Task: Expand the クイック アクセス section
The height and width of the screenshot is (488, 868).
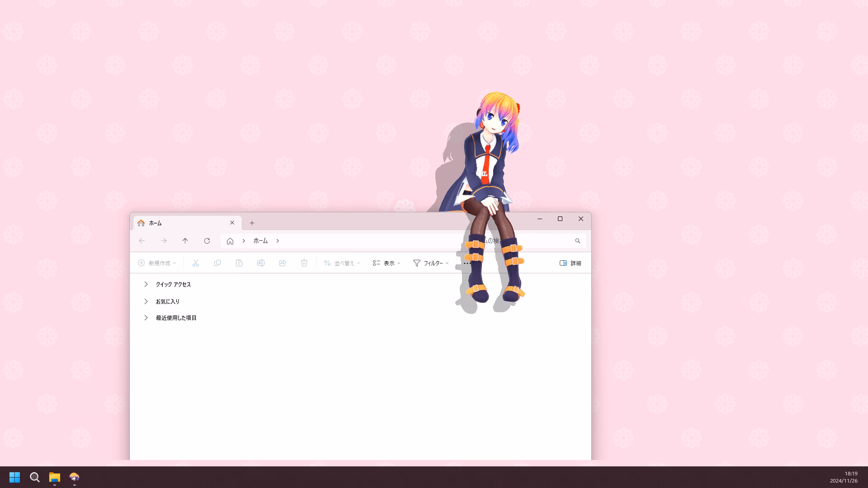Action: coord(146,284)
